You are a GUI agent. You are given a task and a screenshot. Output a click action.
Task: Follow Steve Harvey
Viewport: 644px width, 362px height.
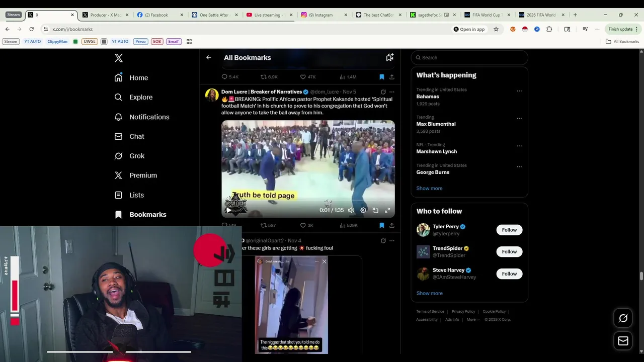pos(509,274)
